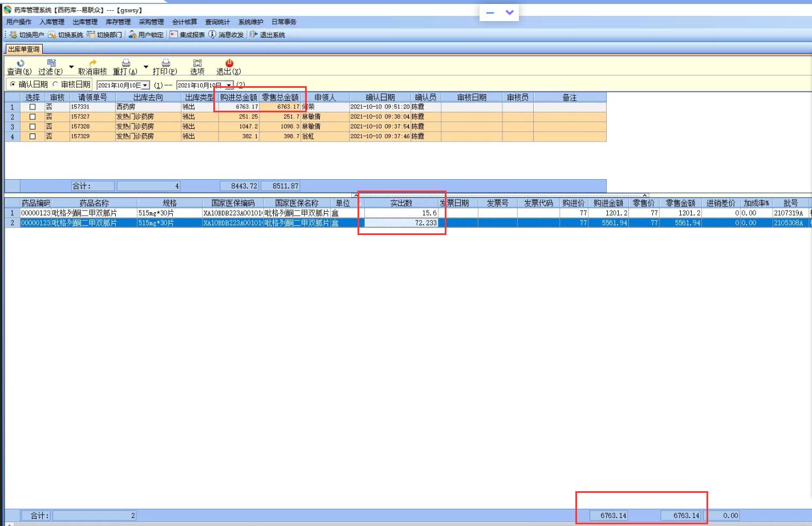Click the 批号 column header
The width and height of the screenshot is (812, 526).
coord(790,203)
